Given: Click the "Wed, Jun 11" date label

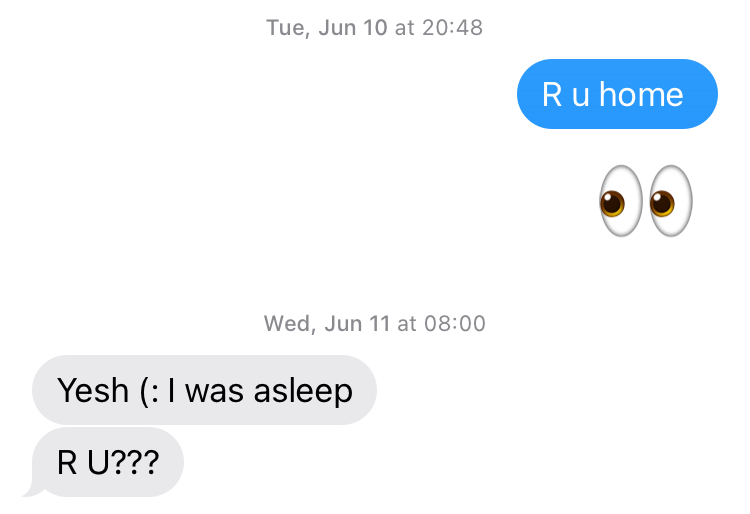Looking at the screenshot, I should pyautogui.click(x=327, y=323).
